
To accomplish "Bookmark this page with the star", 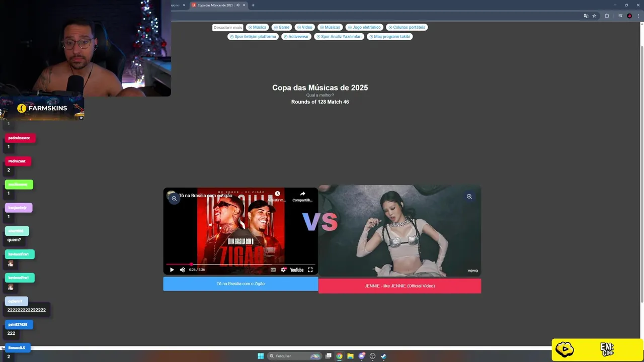I will pyautogui.click(x=594, y=16).
